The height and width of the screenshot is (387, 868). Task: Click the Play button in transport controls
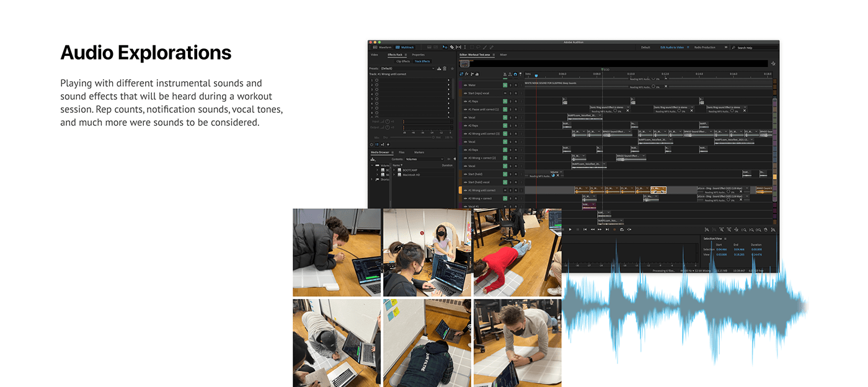pos(570,229)
